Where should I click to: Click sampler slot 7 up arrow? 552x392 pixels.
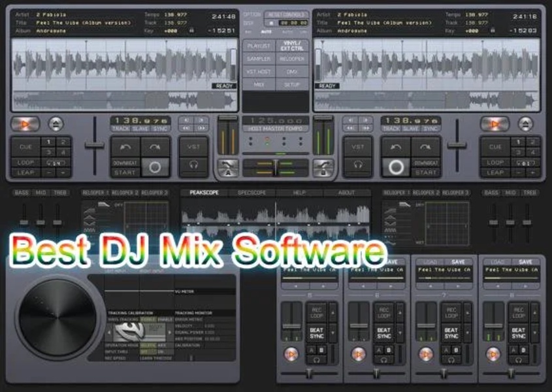468,312
